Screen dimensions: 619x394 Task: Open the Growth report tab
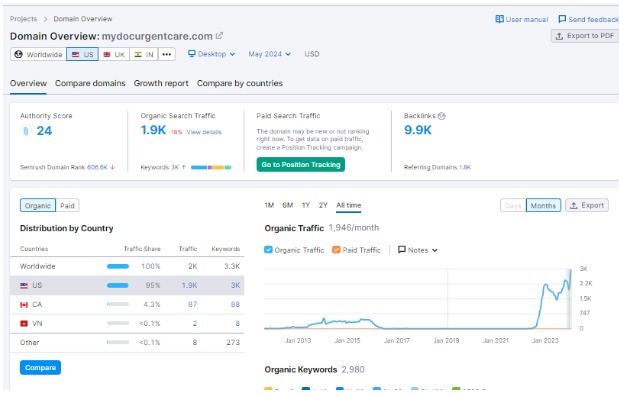pos(161,83)
